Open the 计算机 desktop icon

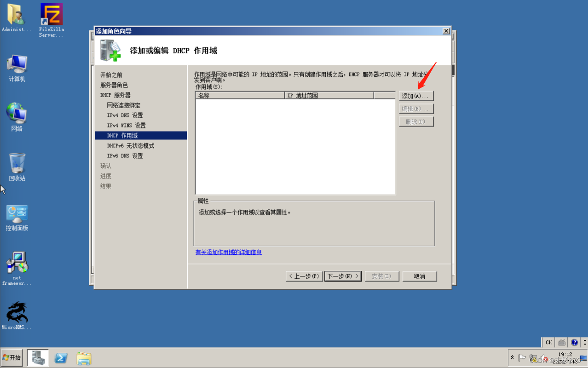pos(17,64)
